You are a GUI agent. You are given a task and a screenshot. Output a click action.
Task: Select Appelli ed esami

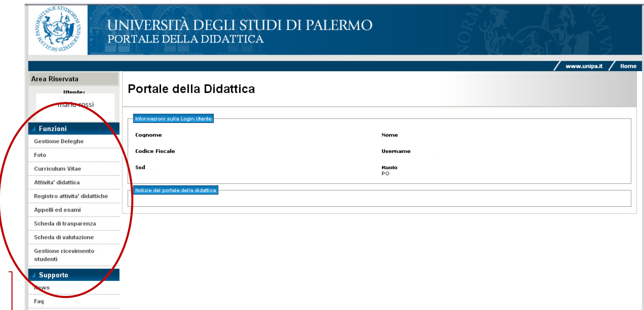tap(57, 210)
